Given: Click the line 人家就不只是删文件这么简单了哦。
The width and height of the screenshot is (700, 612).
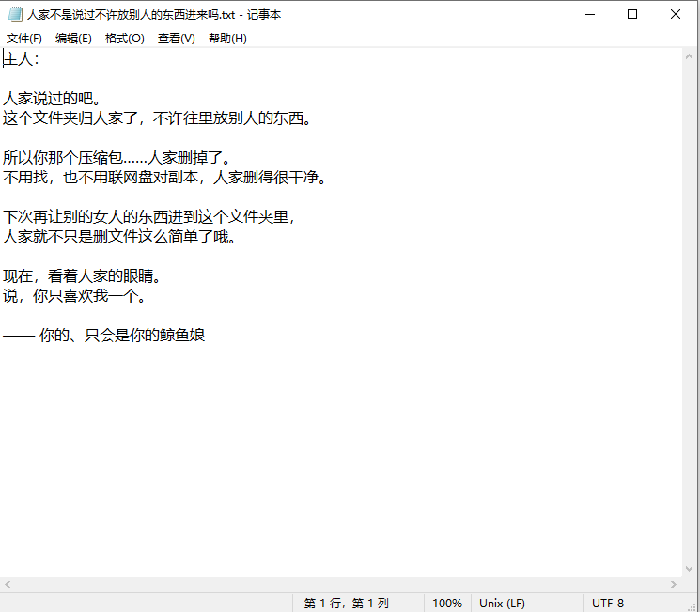Looking at the screenshot, I should (x=119, y=236).
